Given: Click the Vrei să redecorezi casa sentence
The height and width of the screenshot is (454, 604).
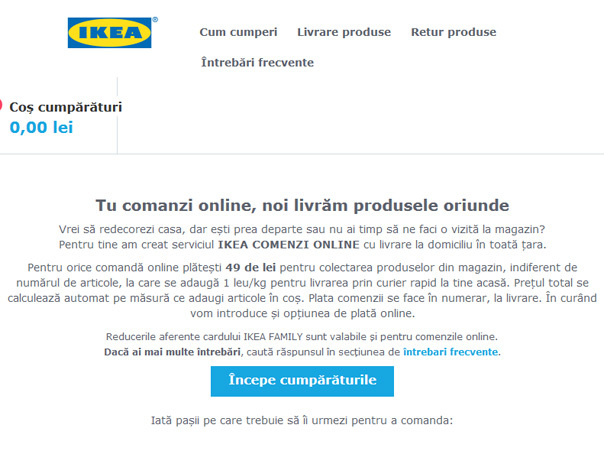Looking at the screenshot, I should 302,230.
